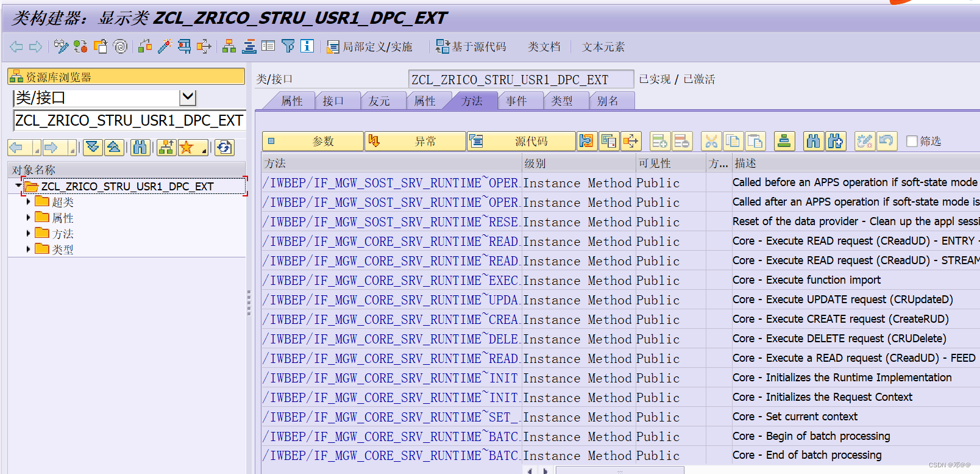This screenshot has height=474, width=980.
Task: Click the back arrow in top toolbar
Action: pyautogui.click(x=16, y=46)
